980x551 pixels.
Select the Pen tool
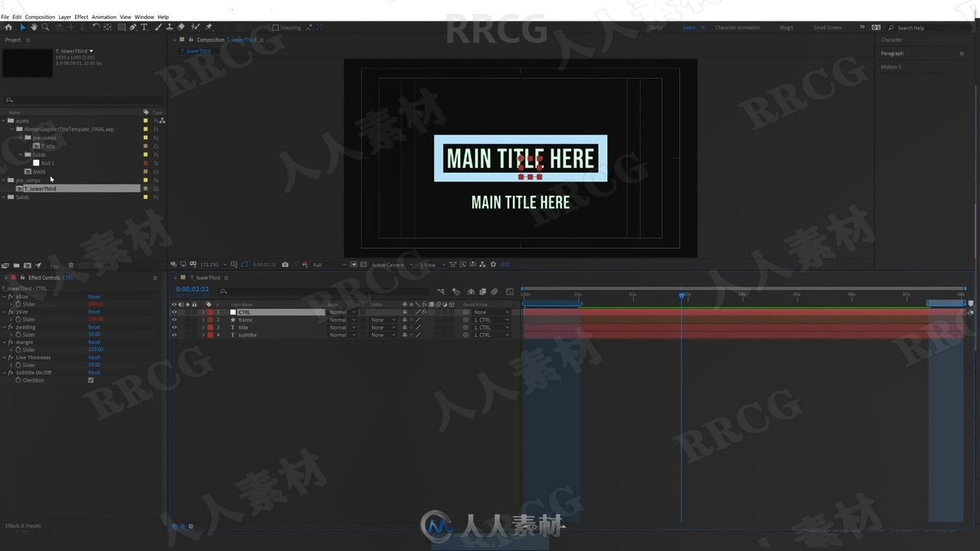click(133, 27)
